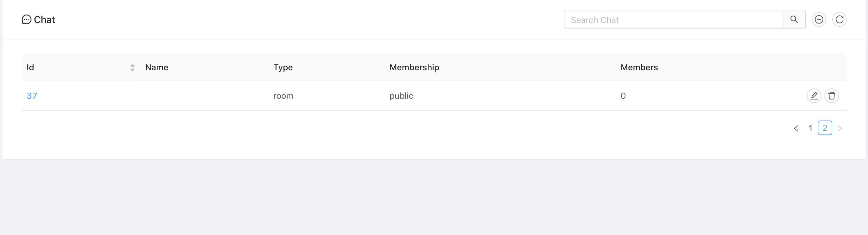Select the row showing public room type
This screenshot has width=868, height=235.
[401, 96]
